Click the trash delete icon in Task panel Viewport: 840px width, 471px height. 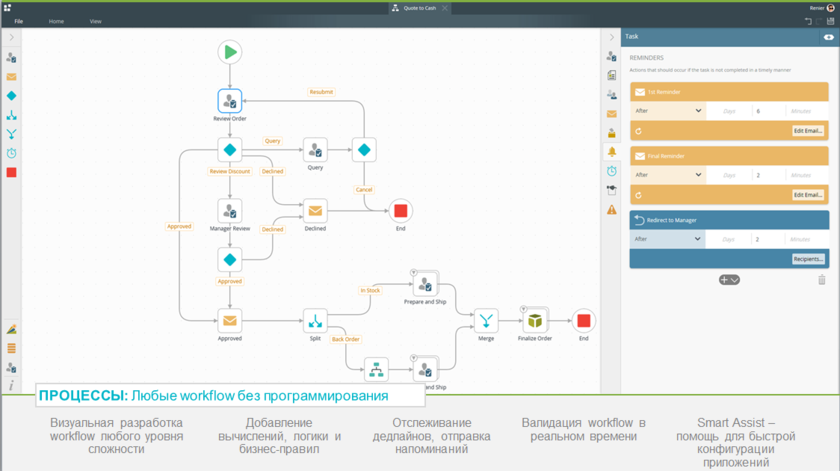pyautogui.click(x=822, y=280)
